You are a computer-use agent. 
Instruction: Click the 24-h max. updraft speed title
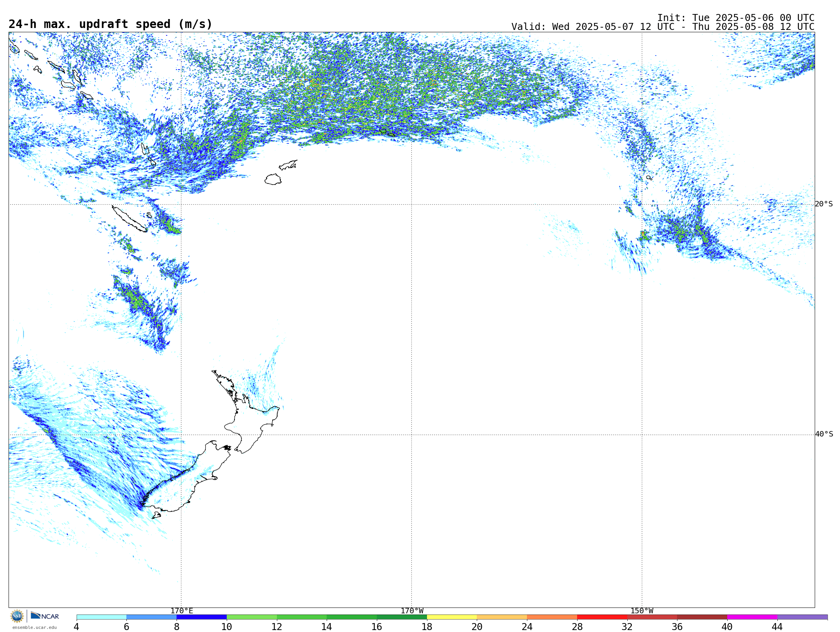click(x=110, y=24)
